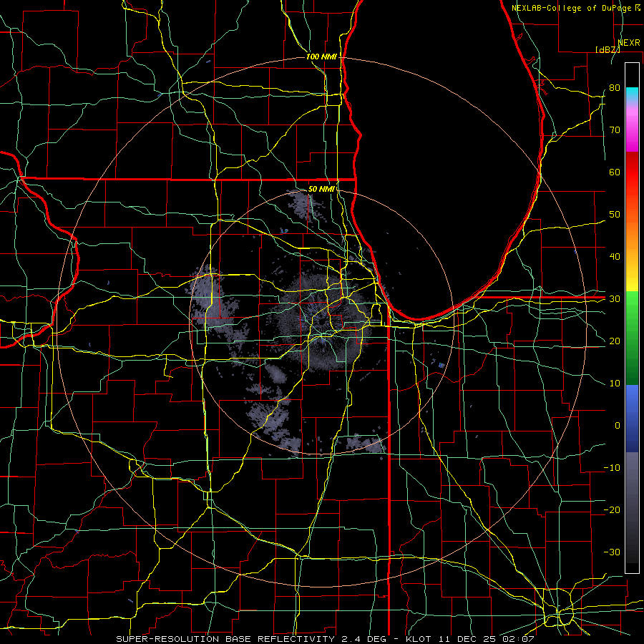Click the cyan top of the reflectivity color bar
Screen dimensions: 644x644
point(632,93)
